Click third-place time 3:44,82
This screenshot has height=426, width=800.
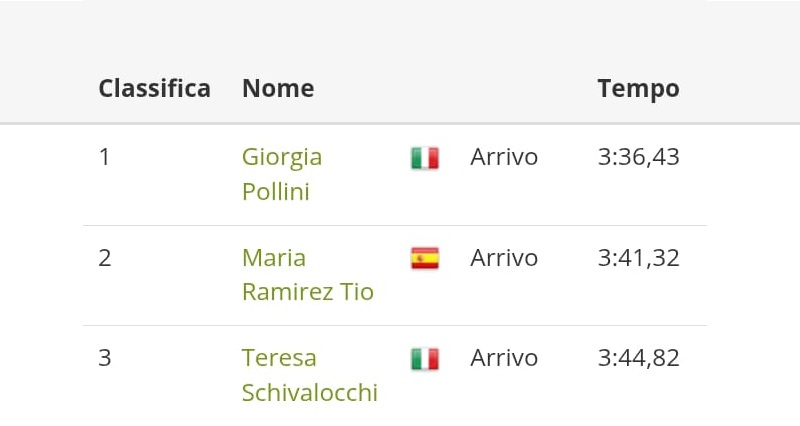click(638, 358)
